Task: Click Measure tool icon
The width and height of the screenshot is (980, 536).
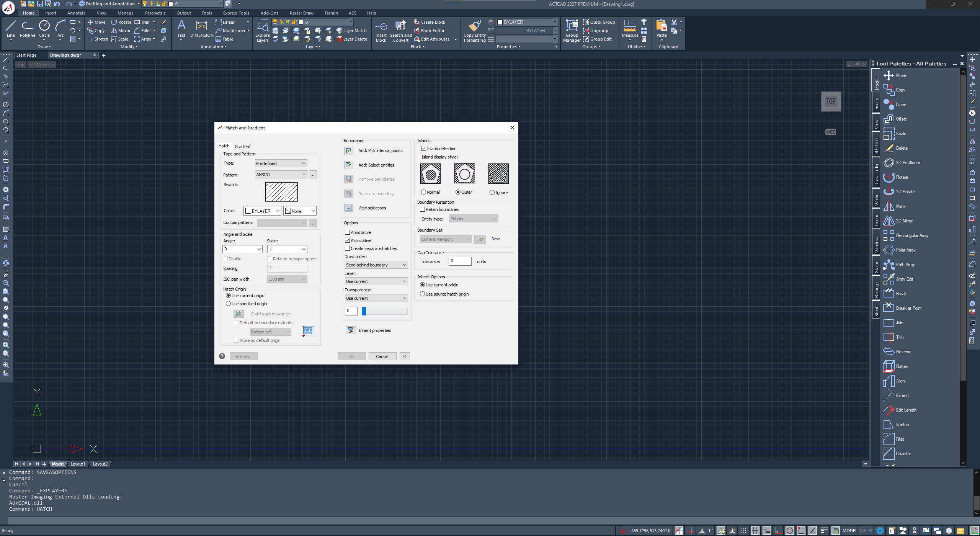Action: coord(630,29)
